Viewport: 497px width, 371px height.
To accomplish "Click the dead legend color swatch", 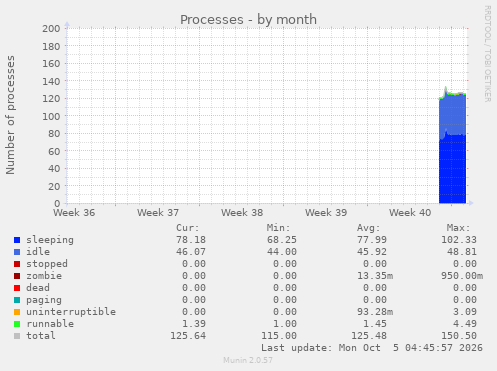I will (17, 288).
